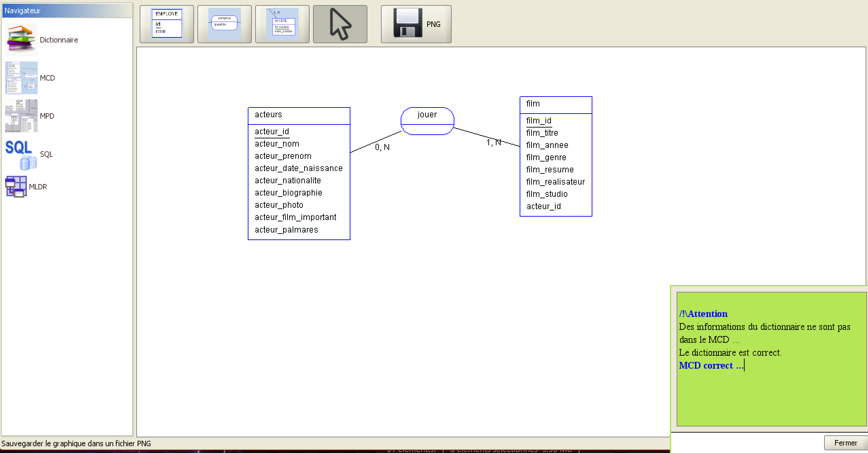Click the acteur_palmares attribute

(x=287, y=230)
